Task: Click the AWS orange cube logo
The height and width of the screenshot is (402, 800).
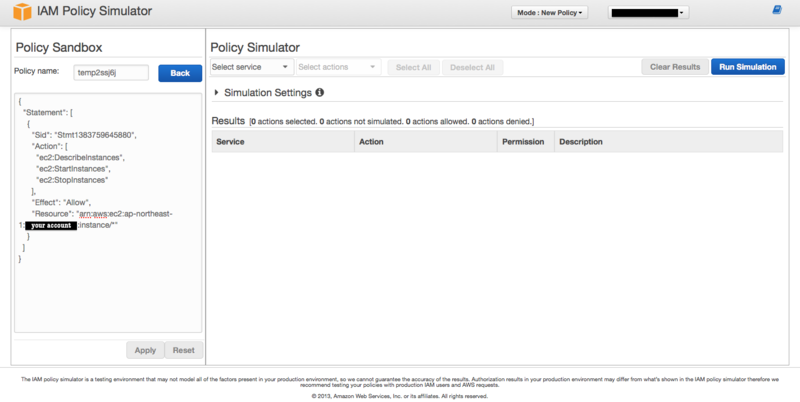Action: point(22,12)
